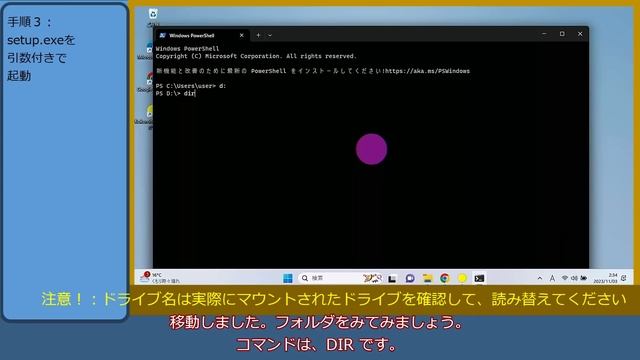Open the Windows Start menu
Viewport: 640px width, 360px height.
[x=288, y=278]
